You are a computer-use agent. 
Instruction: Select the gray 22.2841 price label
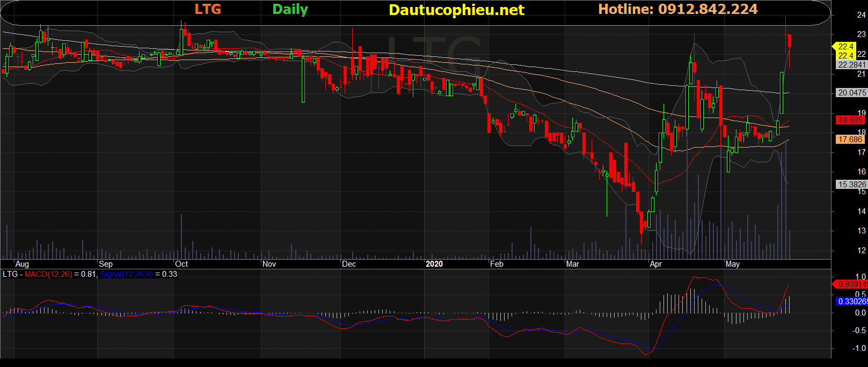pyautogui.click(x=852, y=65)
